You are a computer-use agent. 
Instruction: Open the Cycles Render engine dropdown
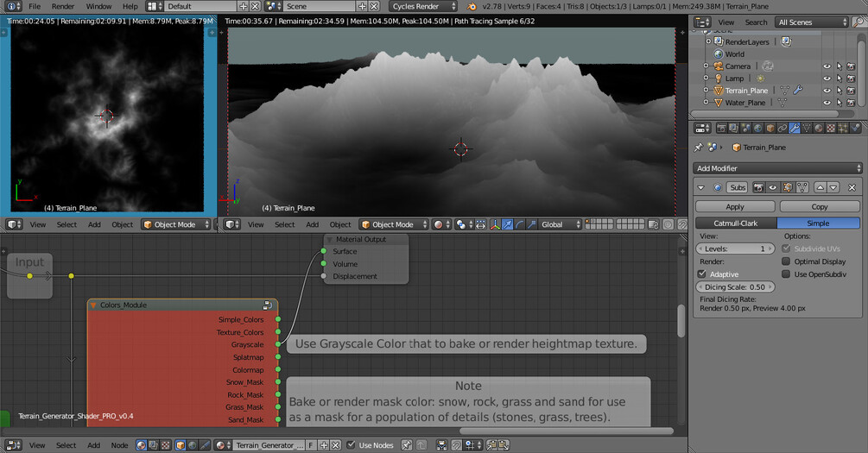click(423, 7)
